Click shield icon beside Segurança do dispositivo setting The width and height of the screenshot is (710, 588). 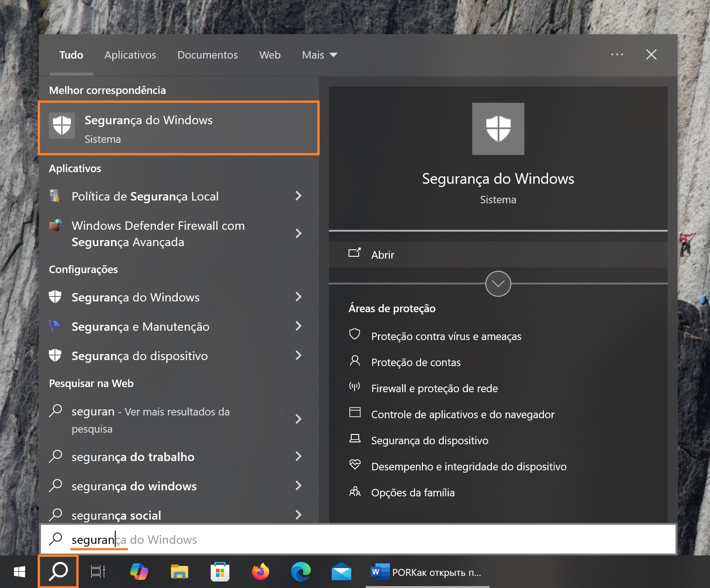55,355
